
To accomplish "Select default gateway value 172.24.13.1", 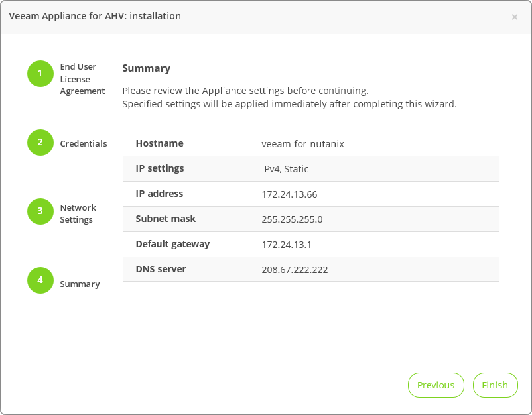I will coord(287,245).
